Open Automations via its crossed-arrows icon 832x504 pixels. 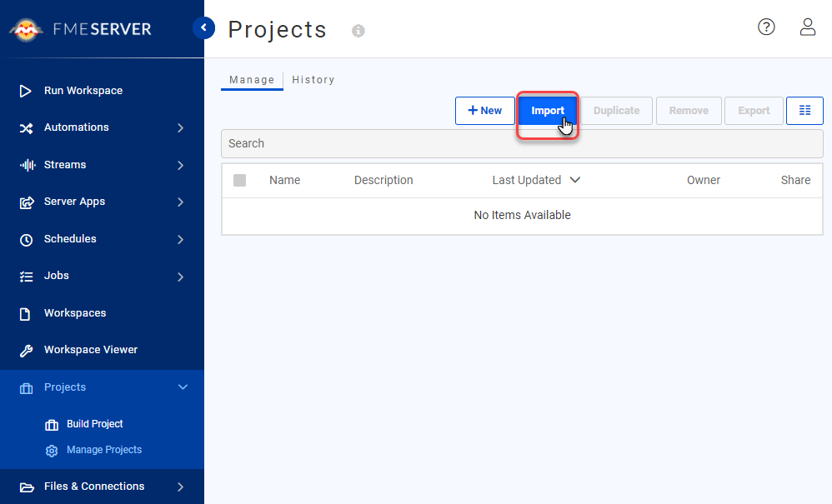click(x=25, y=127)
